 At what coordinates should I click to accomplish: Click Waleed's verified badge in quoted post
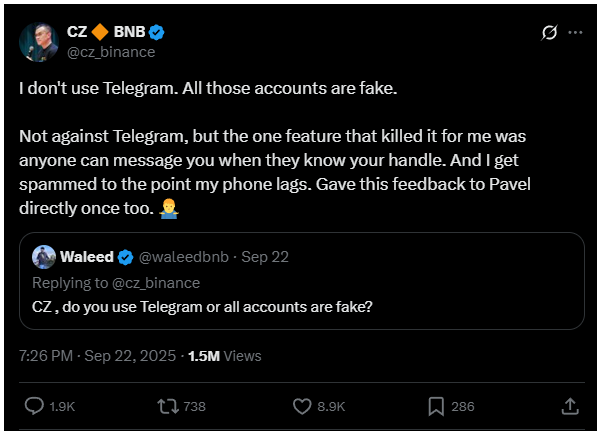coord(126,257)
